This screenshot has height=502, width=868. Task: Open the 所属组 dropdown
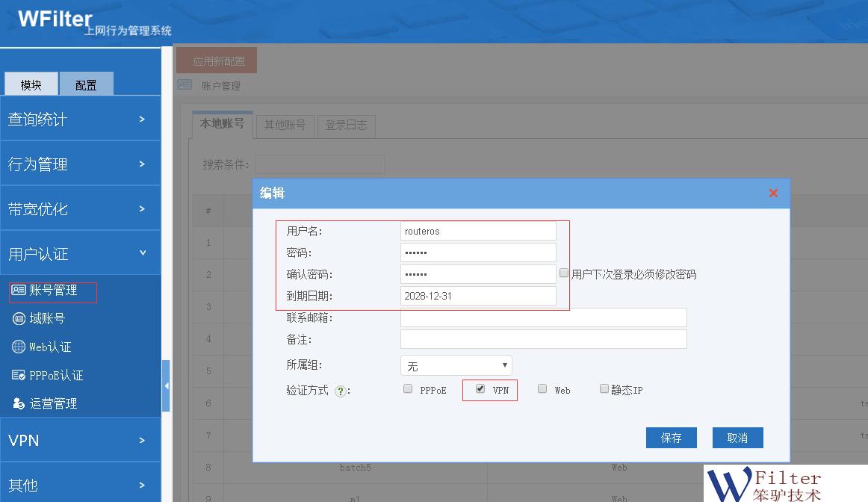(x=456, y=365)
